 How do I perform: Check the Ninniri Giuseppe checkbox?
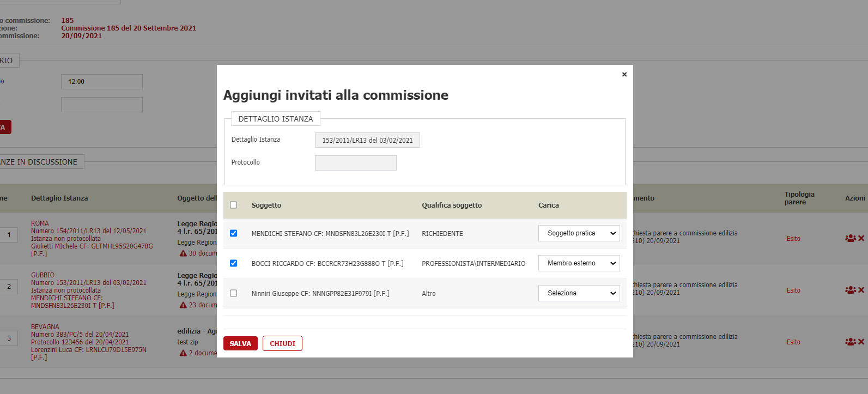click(234, 293)
